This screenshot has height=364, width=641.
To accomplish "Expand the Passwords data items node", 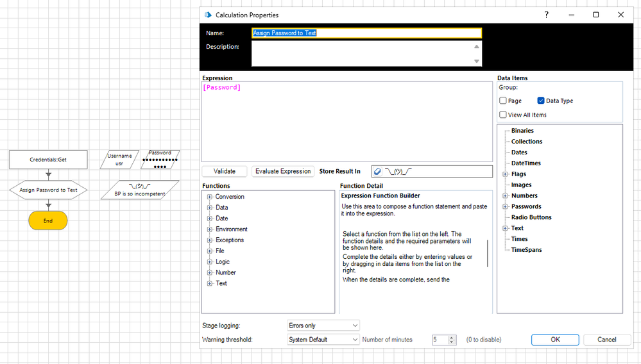I will click(506, 206).
